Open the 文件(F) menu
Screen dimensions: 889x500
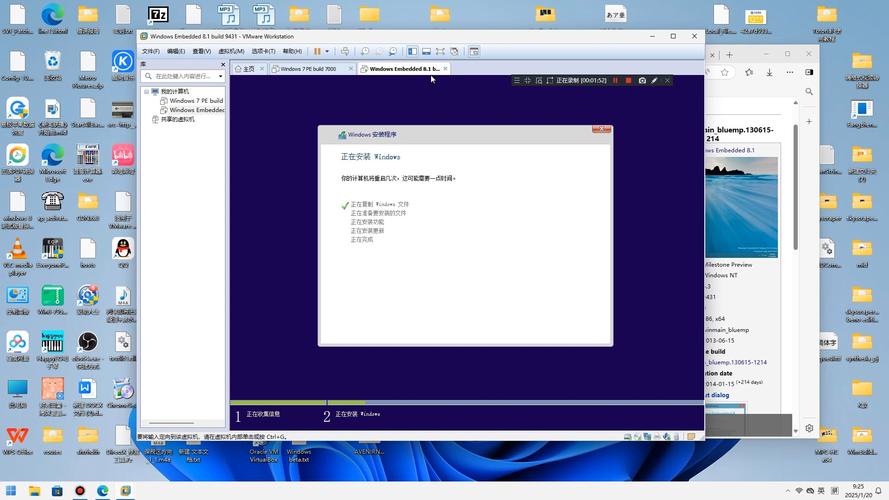(150, 51)
